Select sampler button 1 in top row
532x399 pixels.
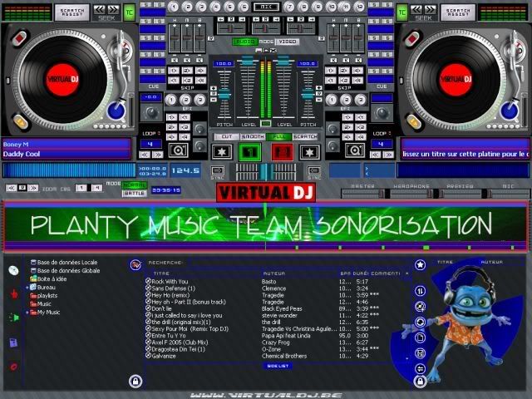pyautogui.click(x=174, y=7)
